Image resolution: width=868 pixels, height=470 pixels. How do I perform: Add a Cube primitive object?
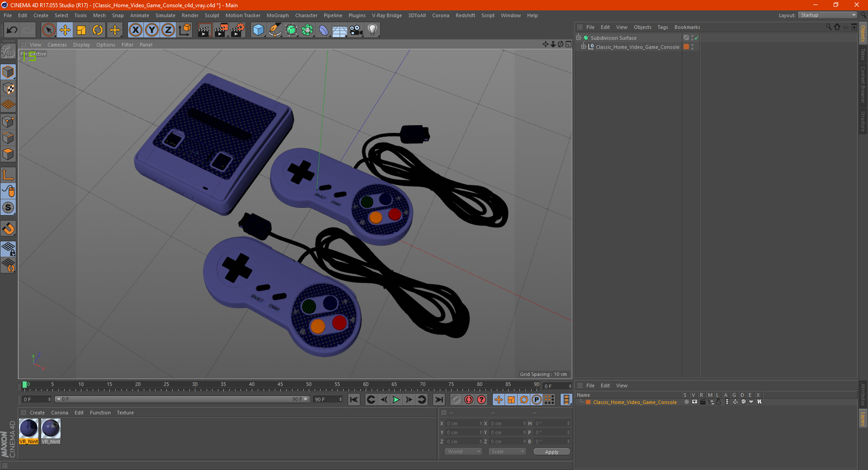coord(258,30)
